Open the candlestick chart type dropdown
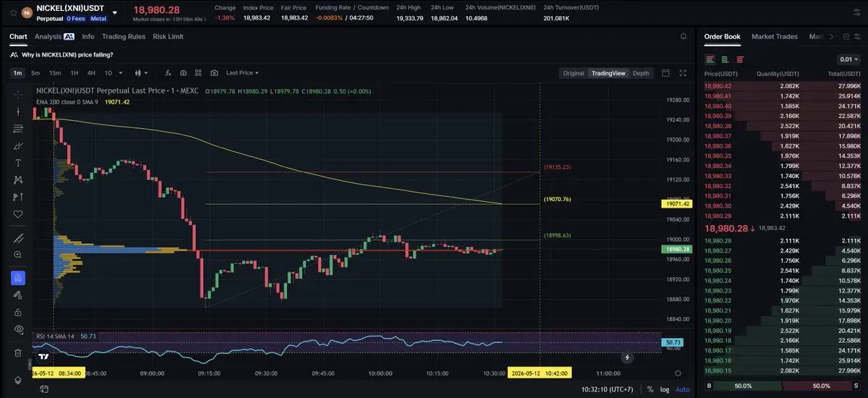The height and width of the screenshot is (398, 868). pos(142,73)
